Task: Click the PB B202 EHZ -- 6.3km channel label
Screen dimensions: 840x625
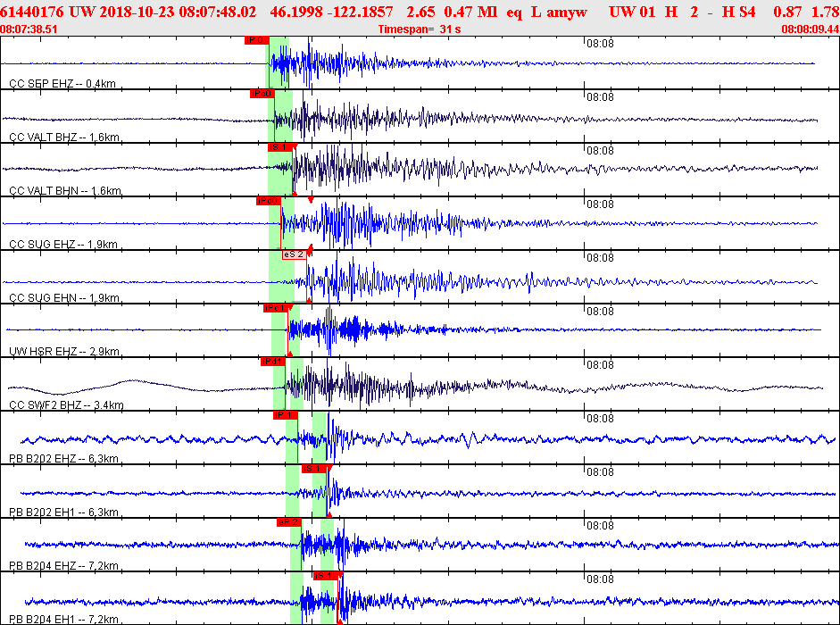Action: [63, 459]
